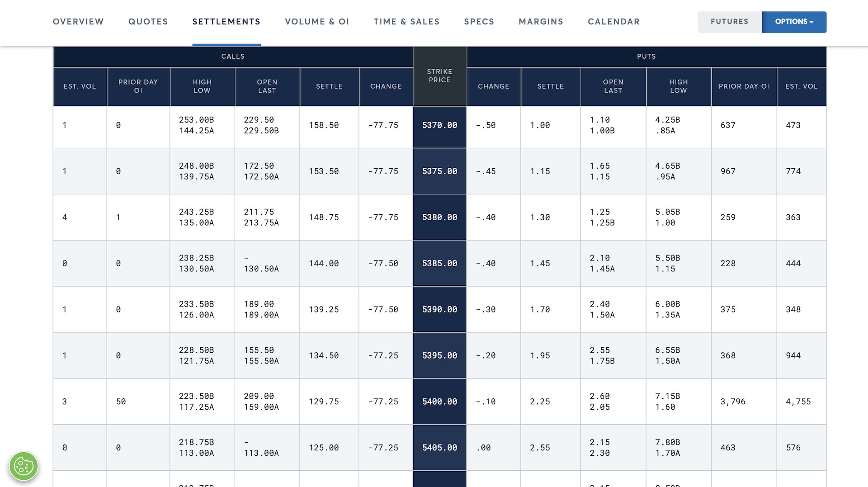Viewport: 868px width, 487px height.
Task: Select strike price 5395.00 cell
Action: (439, 356)
